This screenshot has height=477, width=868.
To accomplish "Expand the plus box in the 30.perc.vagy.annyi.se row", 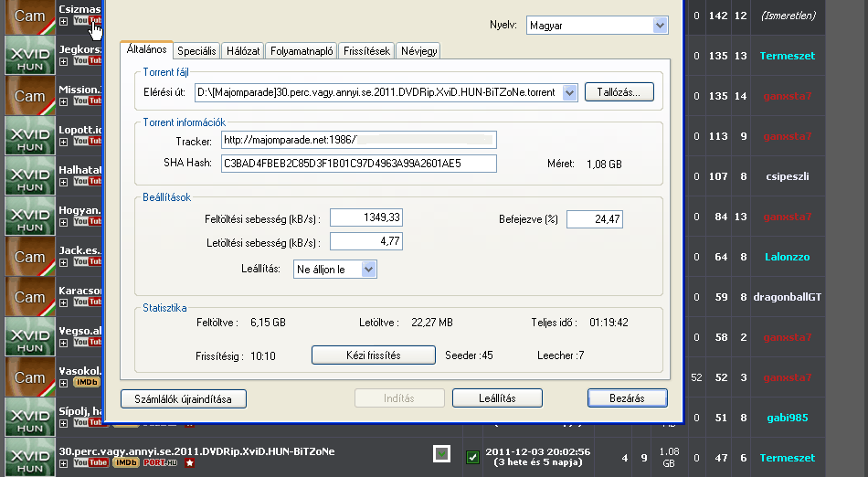I will 64,463.
